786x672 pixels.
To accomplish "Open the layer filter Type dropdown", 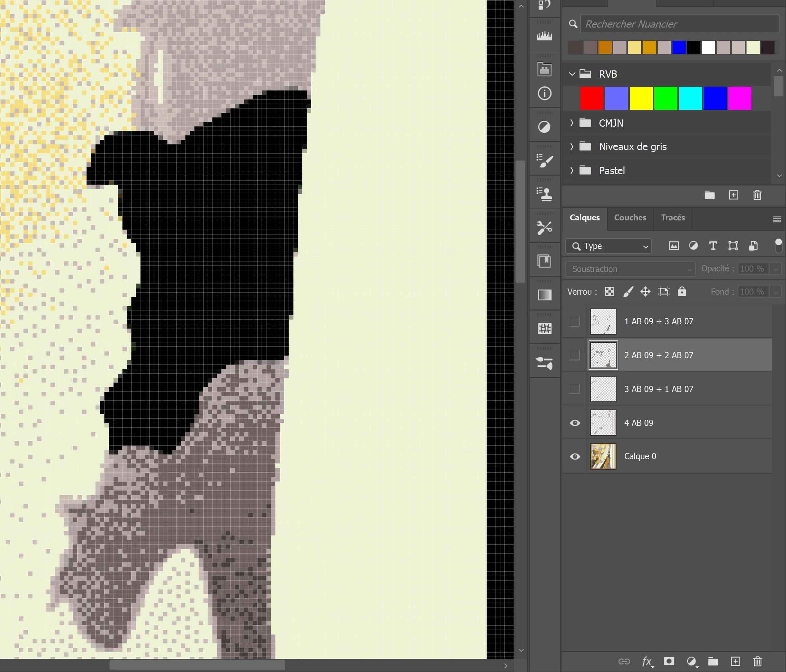I will tap(608, 246).
